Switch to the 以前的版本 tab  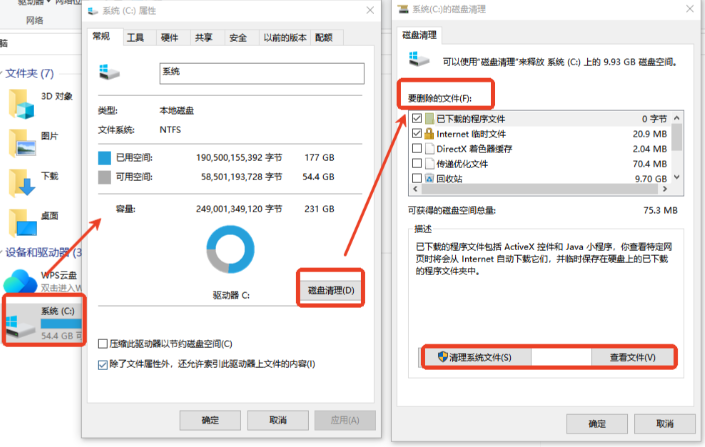coord(282,38)
